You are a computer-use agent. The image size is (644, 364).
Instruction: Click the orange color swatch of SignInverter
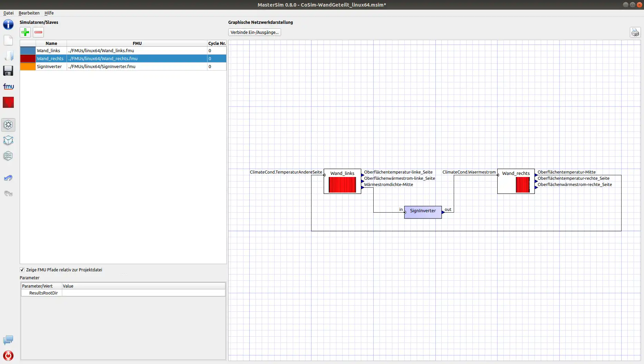pos(28,67)
